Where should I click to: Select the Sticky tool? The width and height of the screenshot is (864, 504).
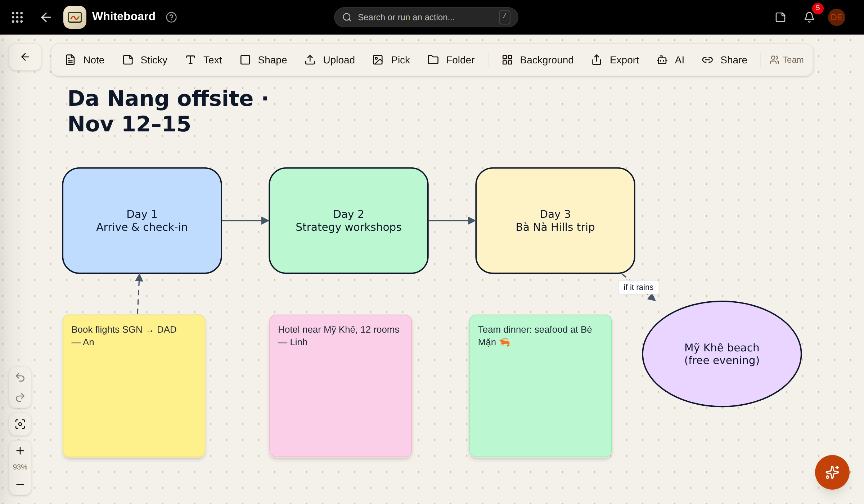(x=145, y=60)
